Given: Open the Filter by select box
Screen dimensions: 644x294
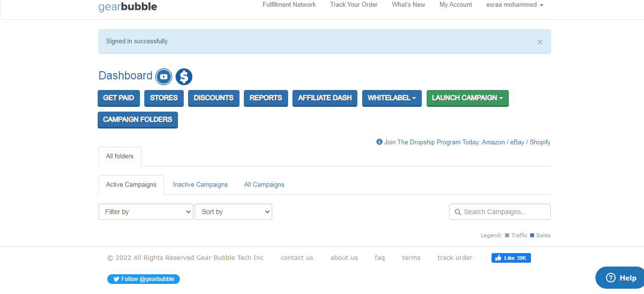Looking at the screenshot, I should 146,212.
